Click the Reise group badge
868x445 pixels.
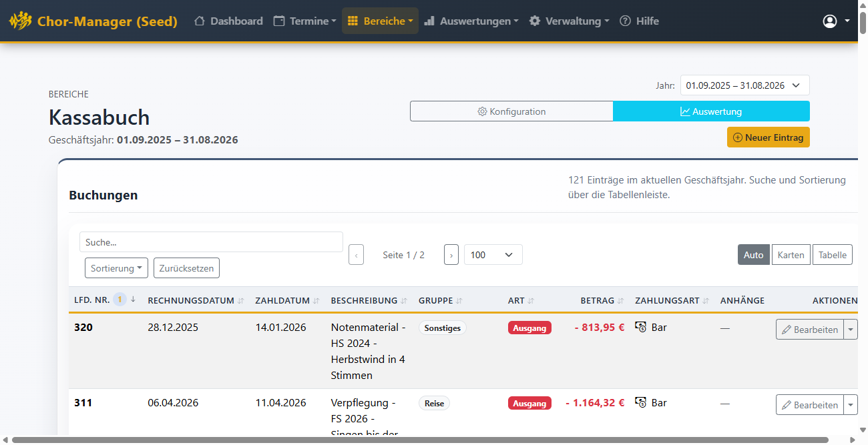(434, 404)
